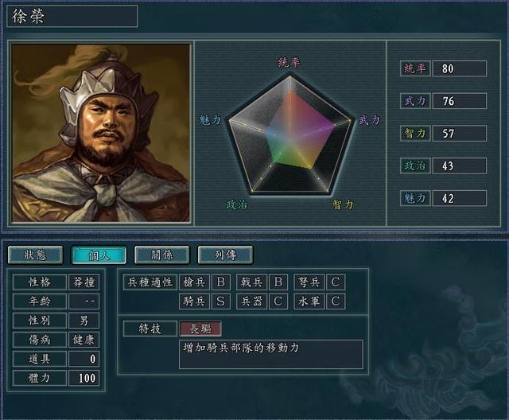Screen dimensions: 509x420
Task: Click the 騎兵 cavalry S rating box
Action: coord(221,301)
